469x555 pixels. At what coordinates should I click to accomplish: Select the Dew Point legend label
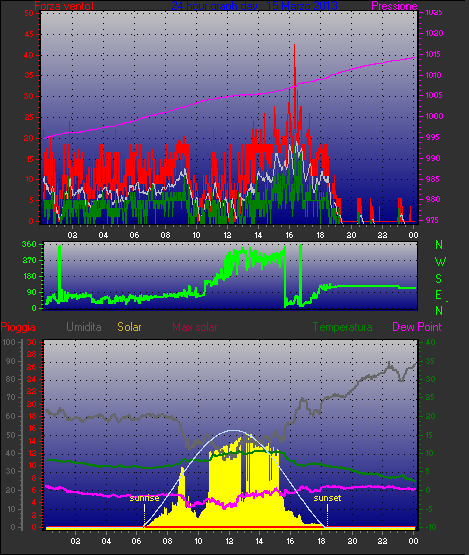click(417, 327)
